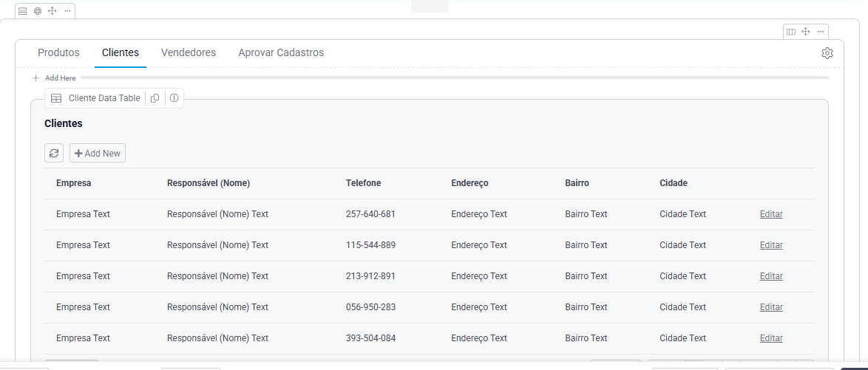
Task: Click the columns layout icon
Action: 791,32
